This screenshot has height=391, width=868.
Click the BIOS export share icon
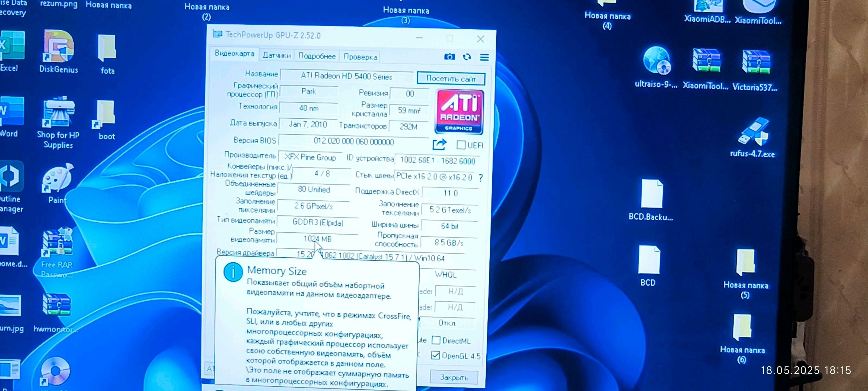[439, 144]
